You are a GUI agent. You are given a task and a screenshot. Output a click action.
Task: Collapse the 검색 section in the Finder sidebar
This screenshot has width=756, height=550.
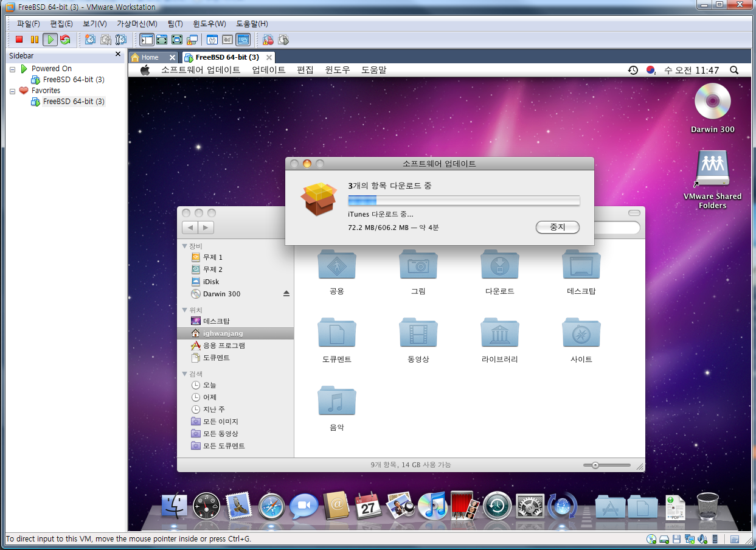tap(185, 374)
